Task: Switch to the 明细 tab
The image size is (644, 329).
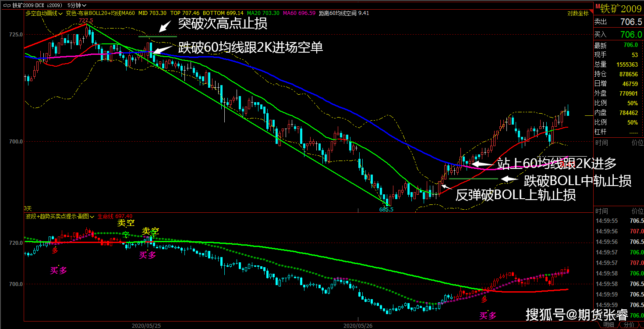Action: 609,325
